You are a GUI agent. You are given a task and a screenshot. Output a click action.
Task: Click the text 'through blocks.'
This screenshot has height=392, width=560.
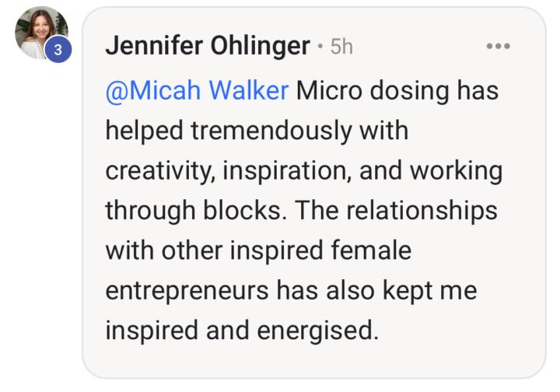[x=197, y=211]
